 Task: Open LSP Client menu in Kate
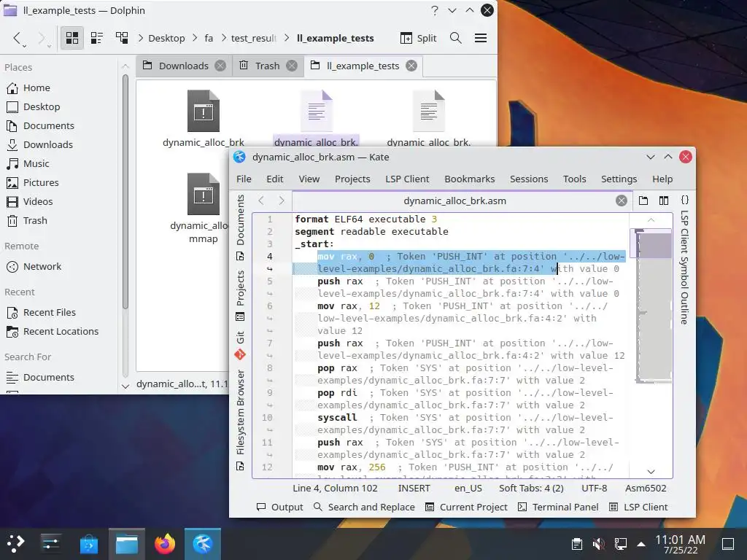[407, 179]
